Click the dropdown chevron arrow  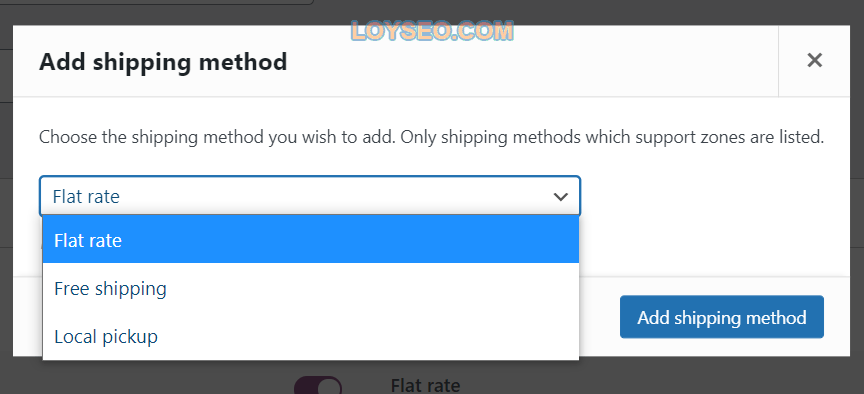coord(560,196)
